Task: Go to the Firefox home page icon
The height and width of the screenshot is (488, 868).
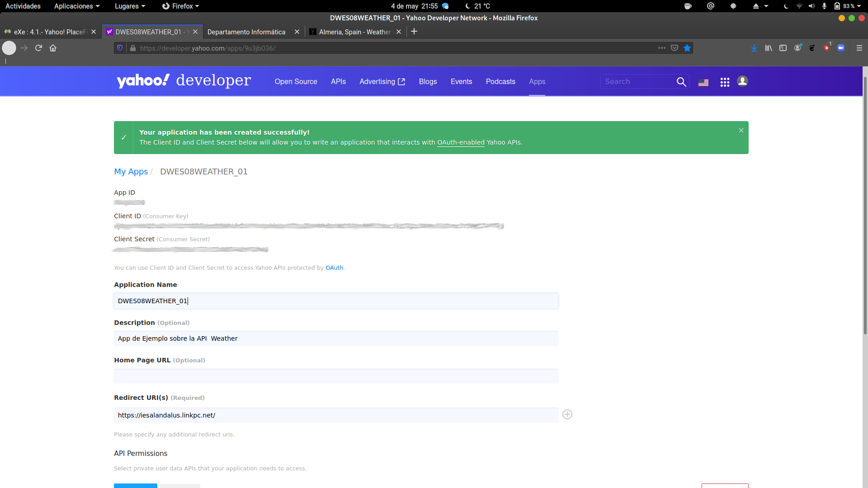Action: point(53,48)
